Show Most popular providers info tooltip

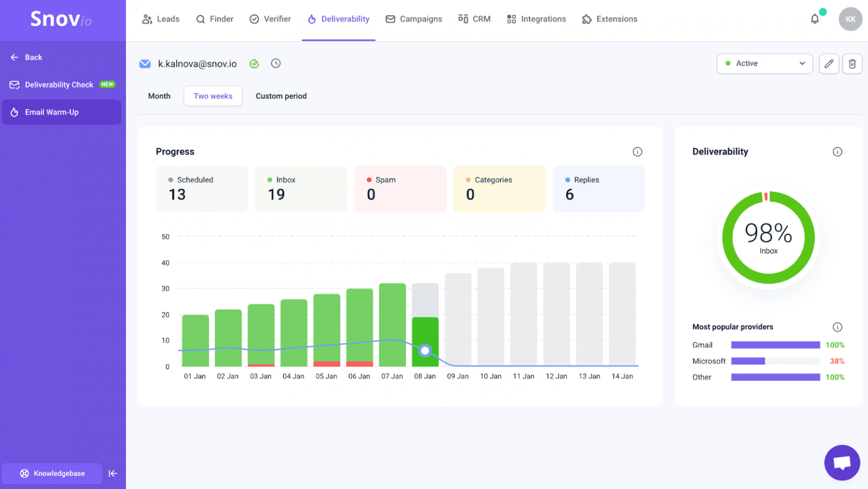(837, 326)
